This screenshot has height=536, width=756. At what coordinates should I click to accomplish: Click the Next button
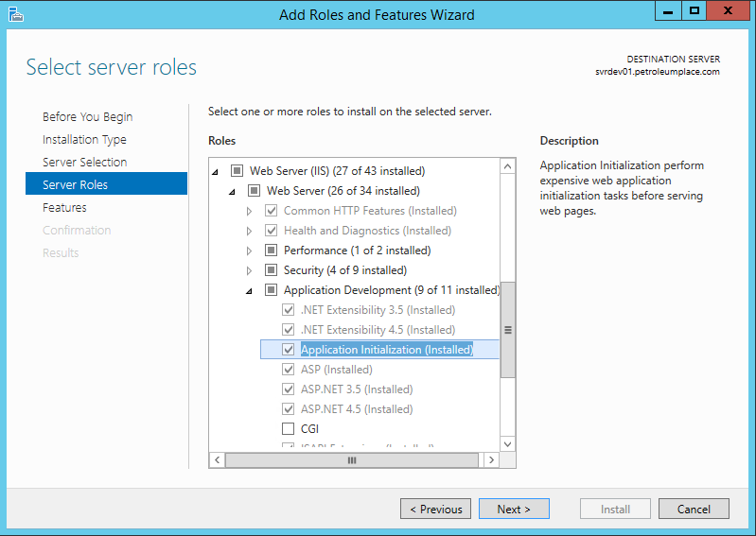pyautogui.click(x=513, y=509)
